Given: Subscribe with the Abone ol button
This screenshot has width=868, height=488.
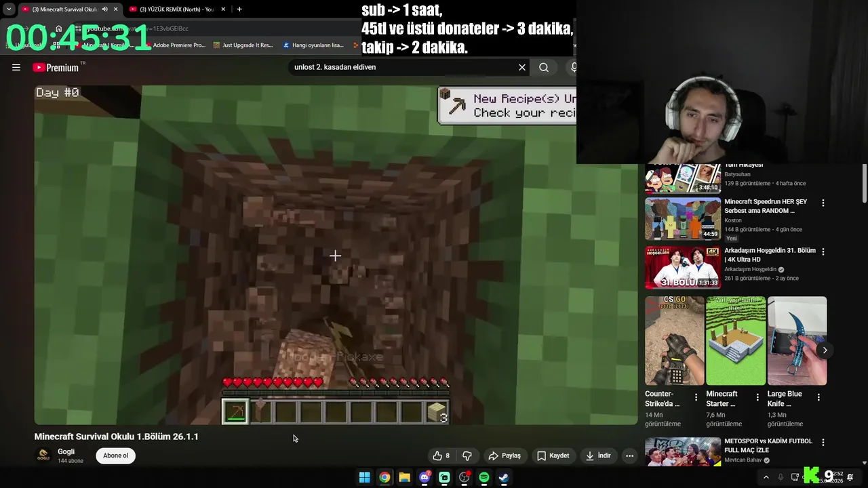Looking at the screenshot, I should (115, 455).
